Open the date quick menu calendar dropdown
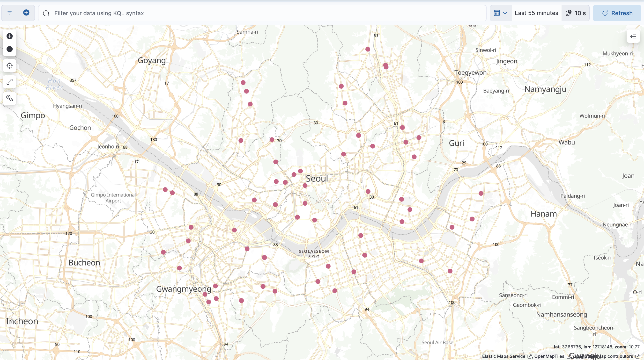This screenshot has width=644, height=360. (x=501, y=13)
